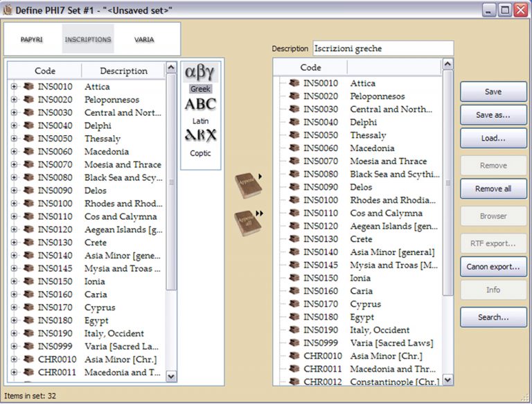
Task: Click book icon of INS0020 in right list
Action: pos(294,96)
